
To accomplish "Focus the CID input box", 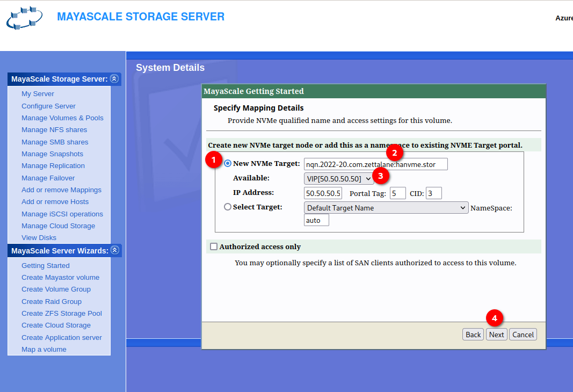I will tap(433, 193).
